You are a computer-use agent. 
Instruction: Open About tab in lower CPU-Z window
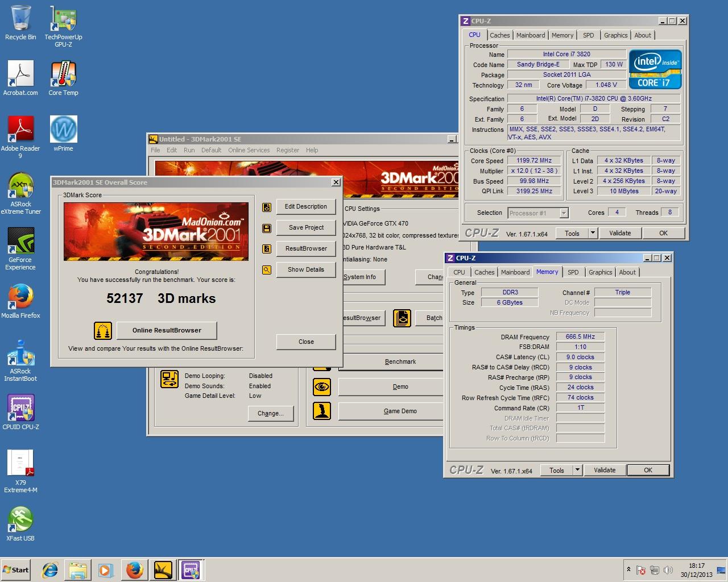tap(627, 272)
